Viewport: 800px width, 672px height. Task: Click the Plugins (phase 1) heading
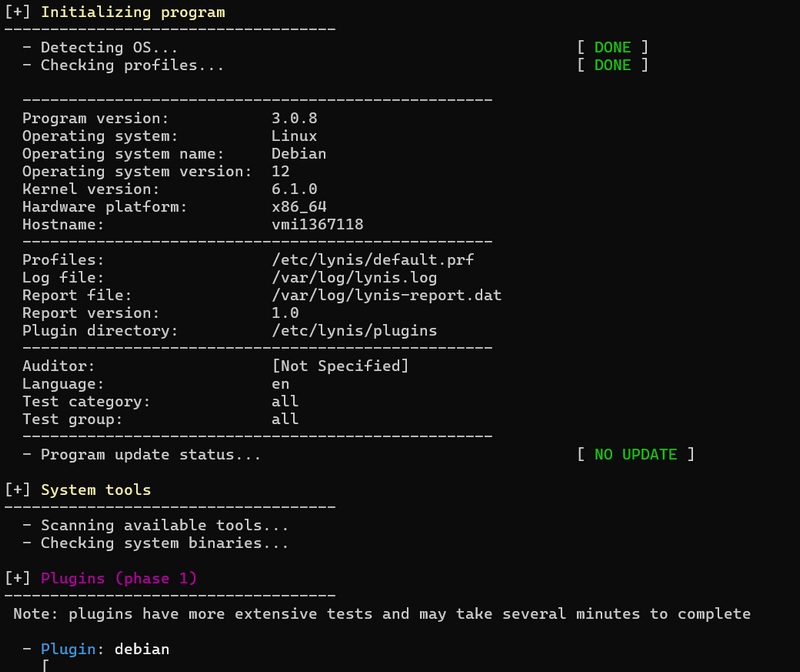pyautogui.click(x=119, y=578)
